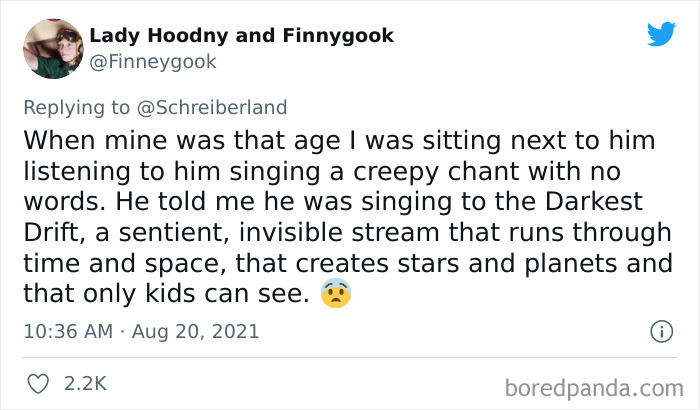Open the Lady Hoodny and Finnygook profile name
700x410 pixels.
pyautogui.click(x=241, y=35)
